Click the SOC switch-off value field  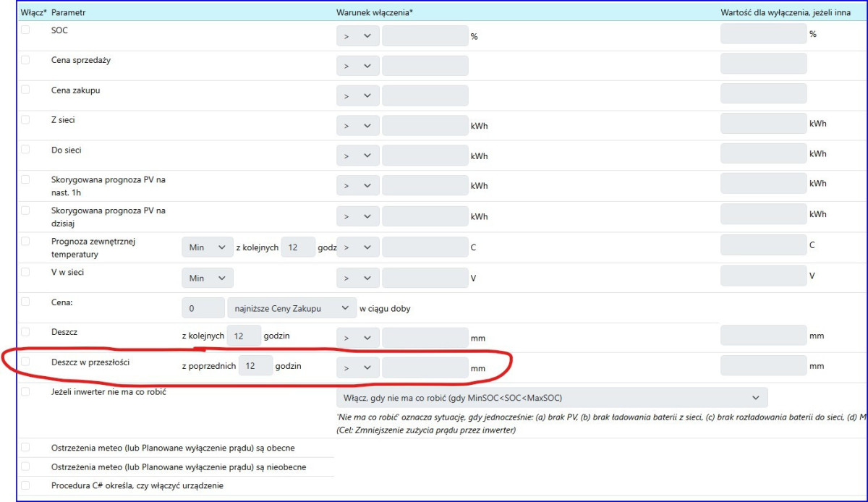[x=763, y=34]
